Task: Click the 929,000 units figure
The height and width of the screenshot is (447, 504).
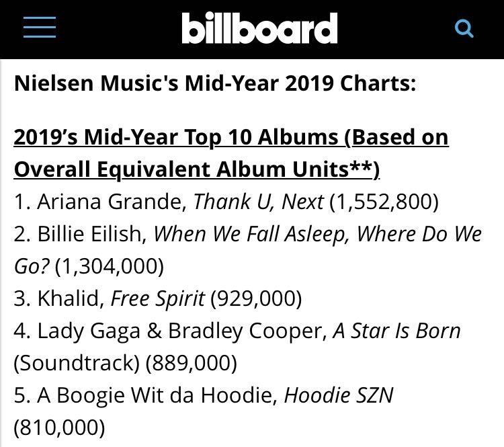Action: point(256,298)
